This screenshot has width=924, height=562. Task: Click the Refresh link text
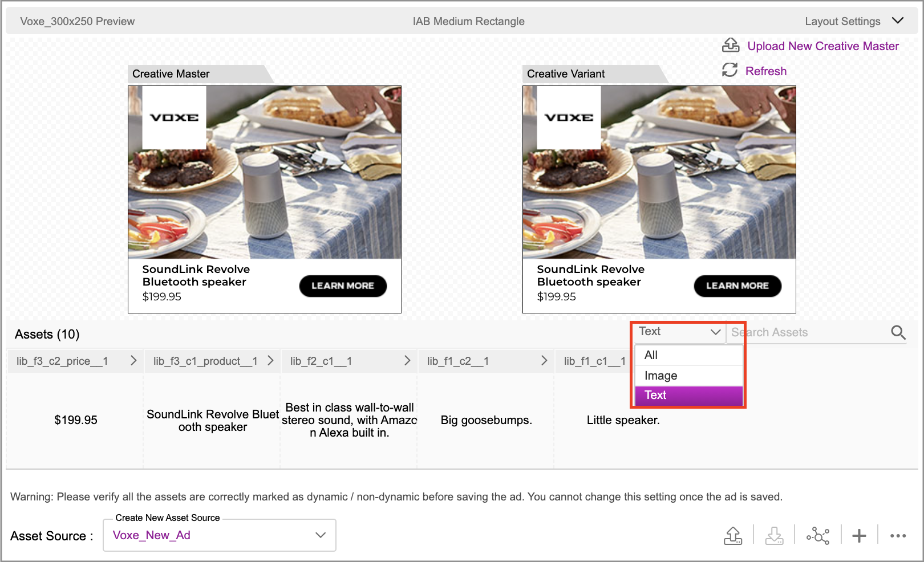[766, 71]
